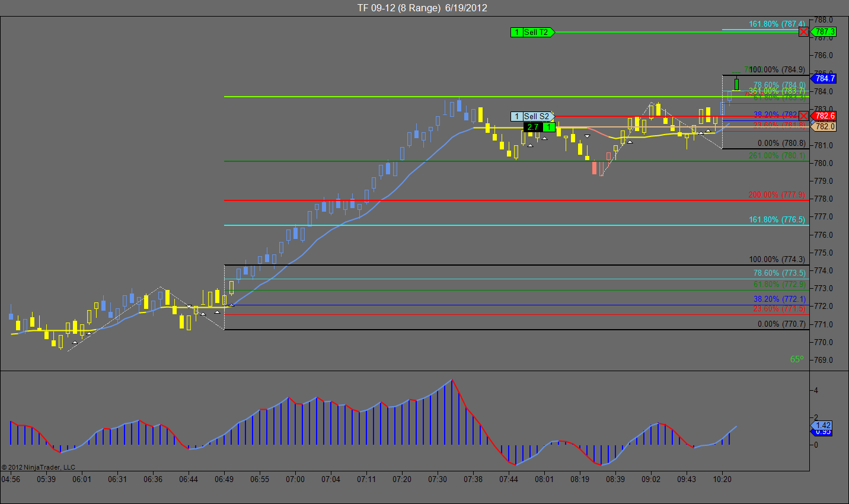The width and height of the screenshot is (849, 504).
Task: Select the Sell T2 order flag
Action: coord(532,32)
